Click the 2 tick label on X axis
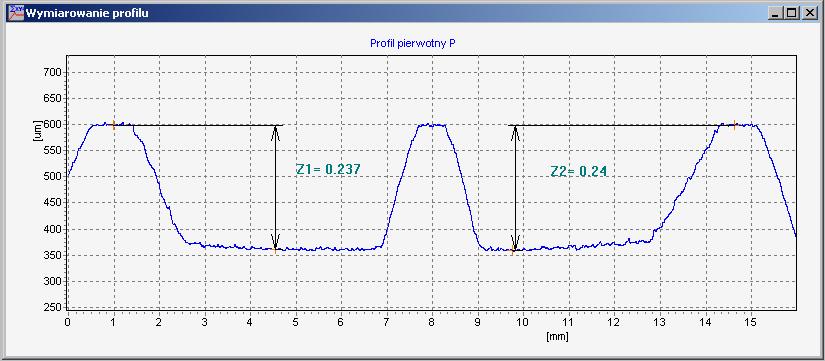Screen dimensions: 825x361 point(159,322)
